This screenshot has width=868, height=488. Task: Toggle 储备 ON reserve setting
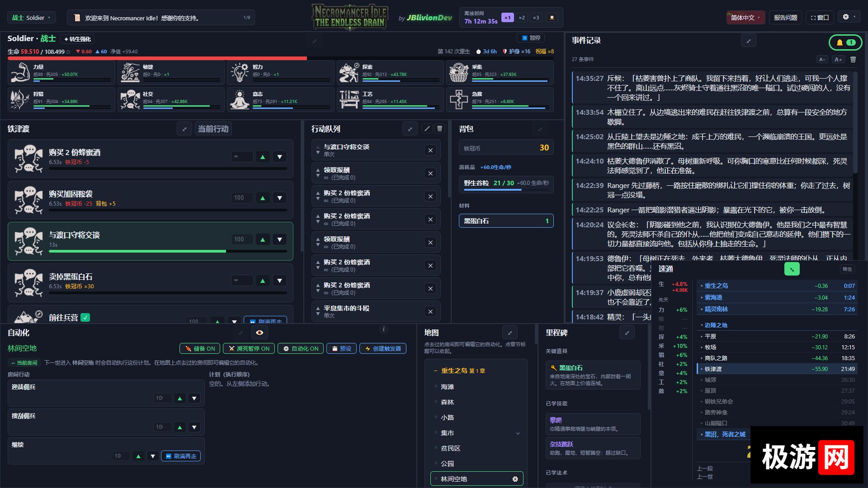[x=200, y=348]
